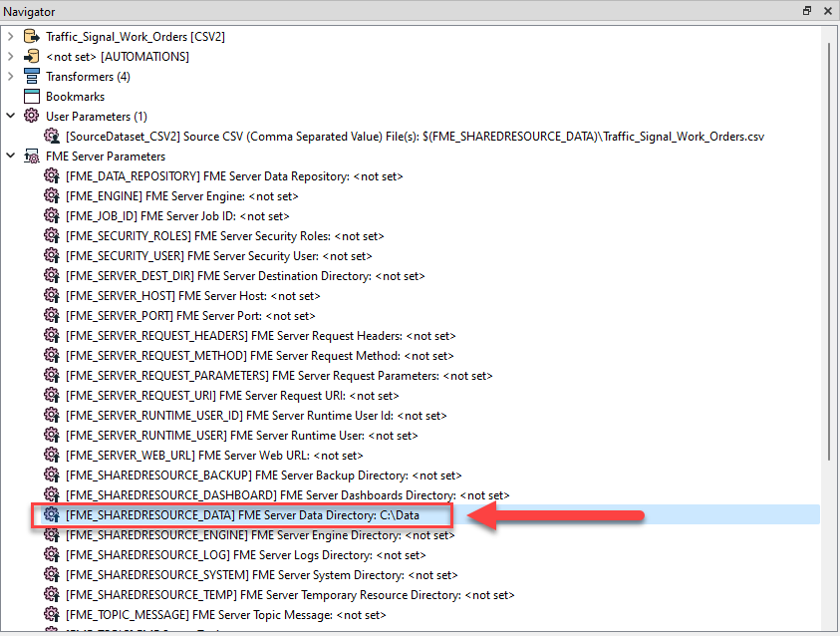Select FME Server Temporary Resource Directory parameter
Screen dimensions: 840x636
290,595
